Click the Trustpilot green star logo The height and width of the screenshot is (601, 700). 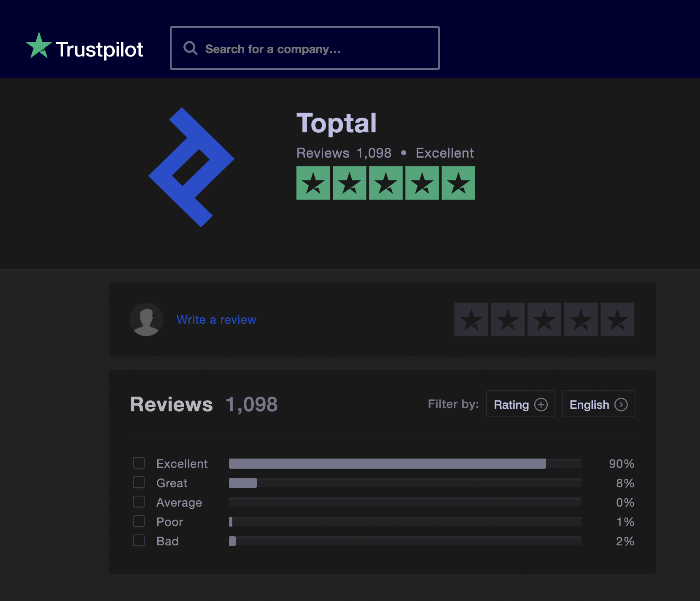click(x=39, y=46)
